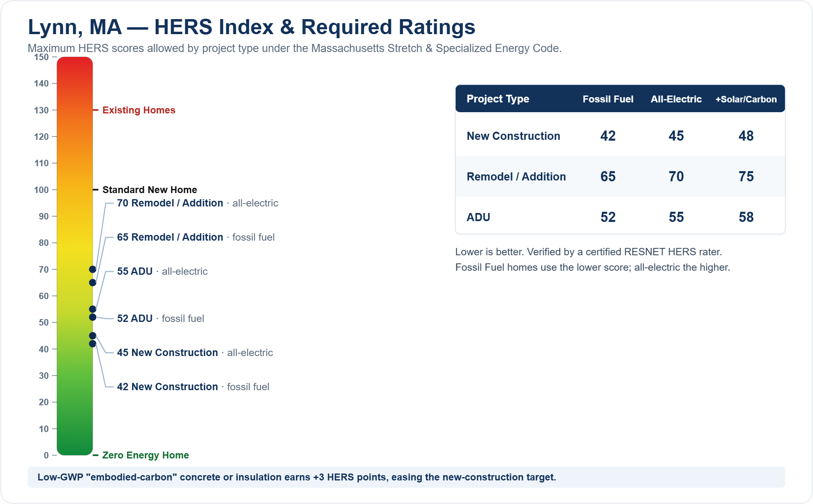Screen dimensions: 813x504
Task: Click the 'Lower is better' note
Action: 589,252
